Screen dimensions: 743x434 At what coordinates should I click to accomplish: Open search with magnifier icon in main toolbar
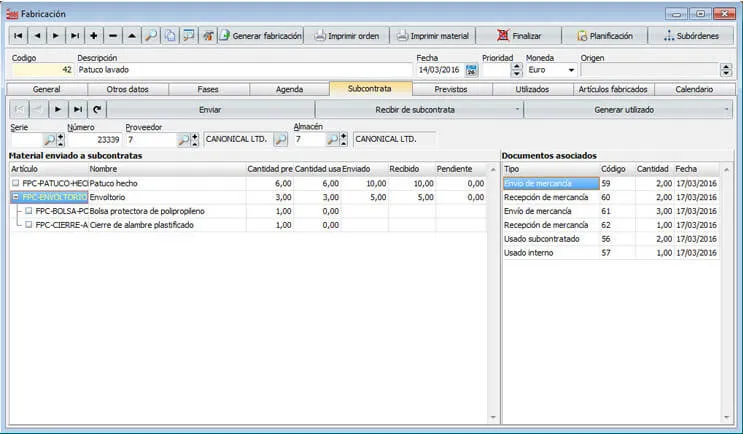[151, 36]
